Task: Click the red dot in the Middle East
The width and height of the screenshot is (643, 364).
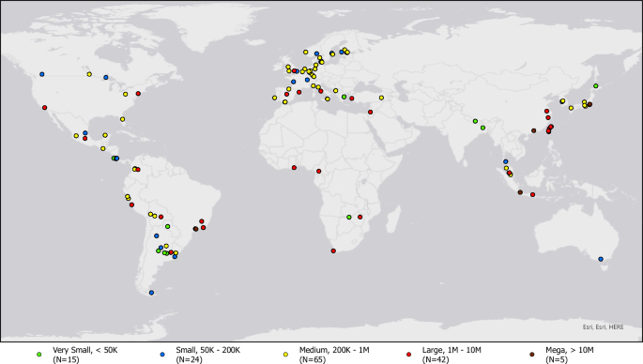Action: click(x=370, y=112)
